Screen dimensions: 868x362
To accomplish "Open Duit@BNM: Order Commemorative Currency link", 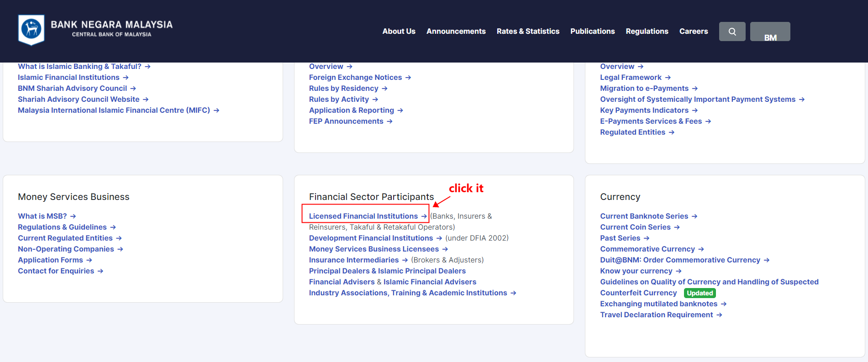I will [x=684, y=260].
